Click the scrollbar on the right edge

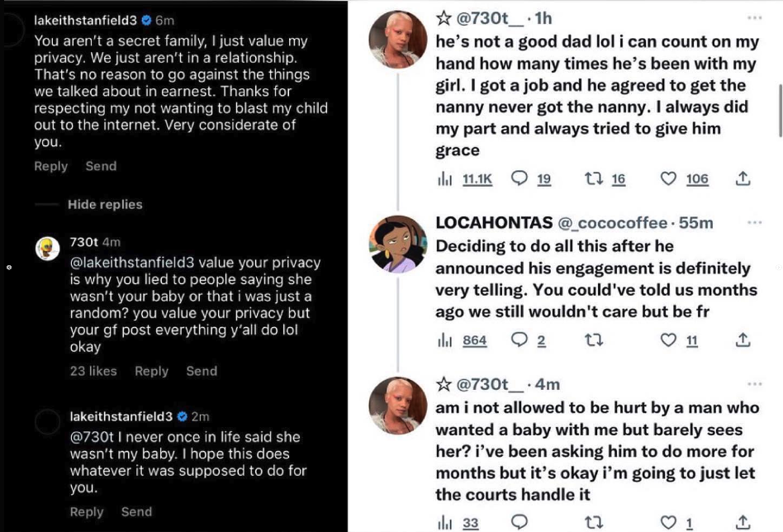(x=780, y=111)
